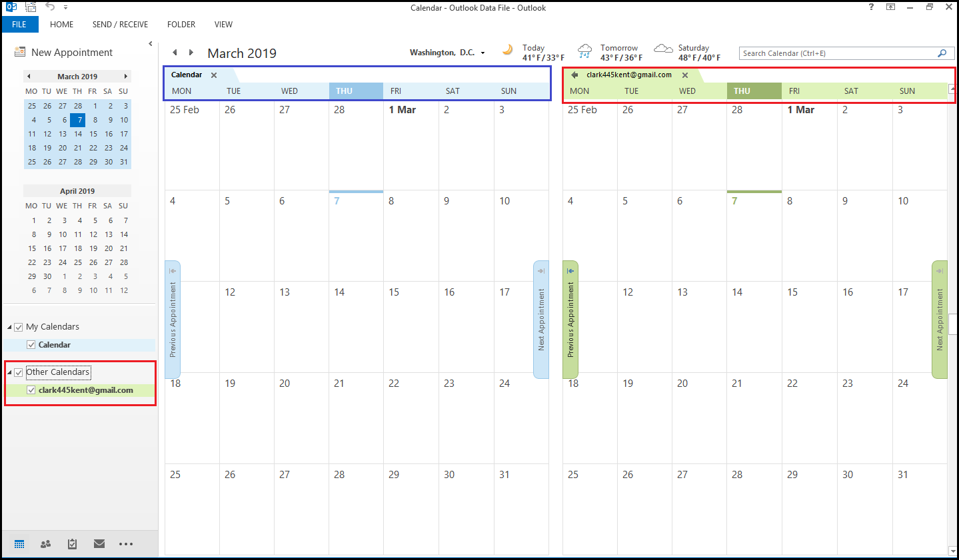Image resolution: width=959 pixels, height=560 pixels.
Task: Toggle the My Calendars group checkbox
Action: 19,327
